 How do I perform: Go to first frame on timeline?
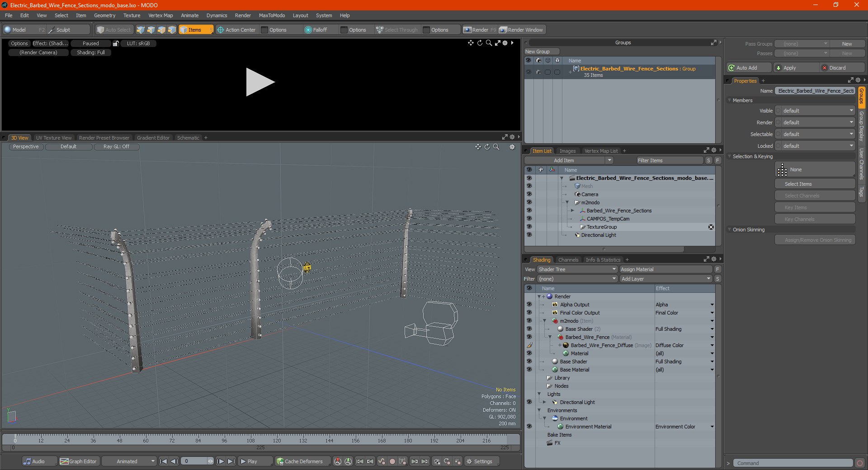pos(164,461)
